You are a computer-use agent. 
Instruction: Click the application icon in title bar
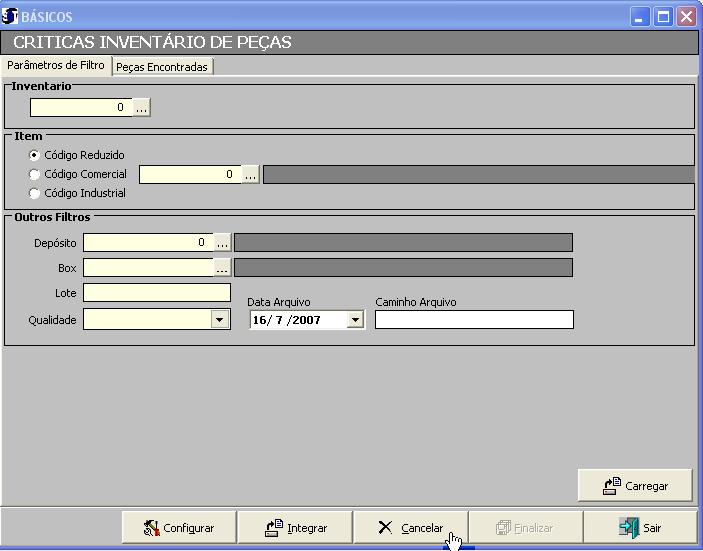click(11, 17)
